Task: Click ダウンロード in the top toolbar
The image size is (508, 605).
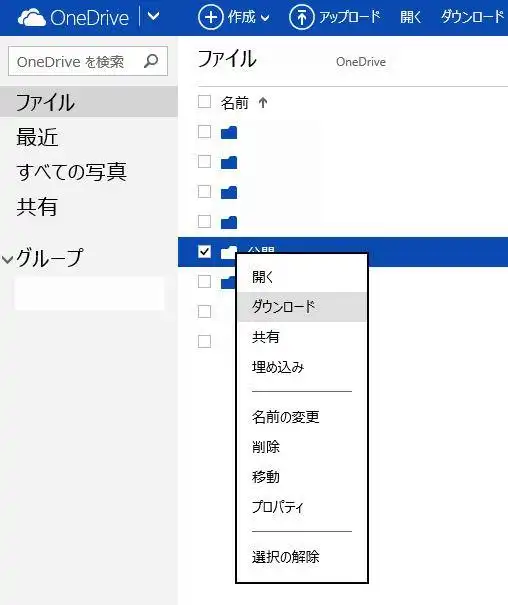Action: (x=472, y=17)
